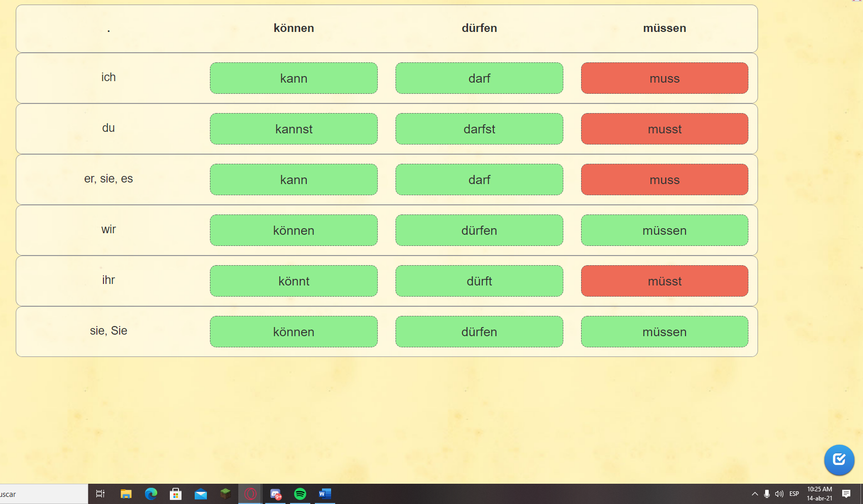Select the green 'kannst' tile
This screenshot has height=504, width=863.
(x=294, y=129)
